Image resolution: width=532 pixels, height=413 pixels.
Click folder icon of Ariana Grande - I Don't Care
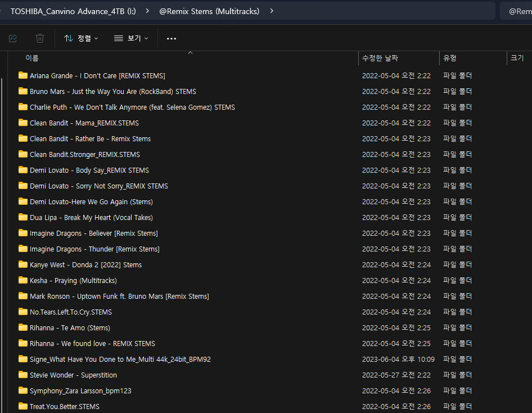coord(23,75)
